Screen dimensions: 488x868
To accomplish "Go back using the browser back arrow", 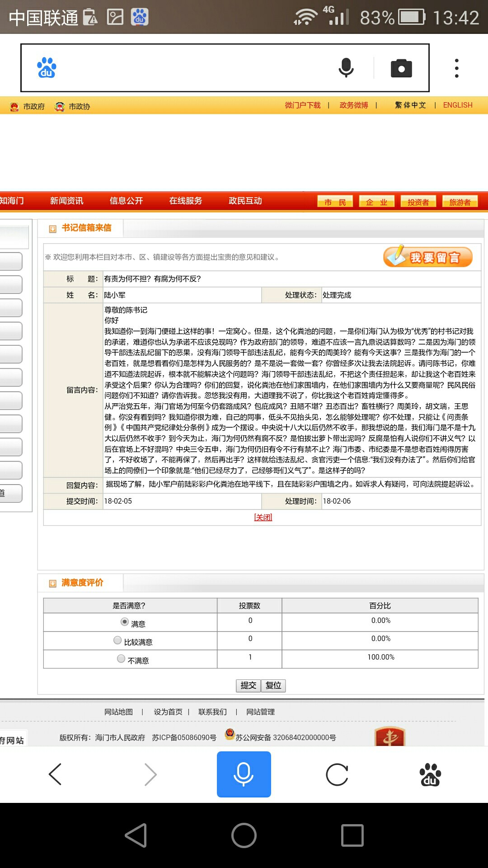I will click(x=55, y=774).
